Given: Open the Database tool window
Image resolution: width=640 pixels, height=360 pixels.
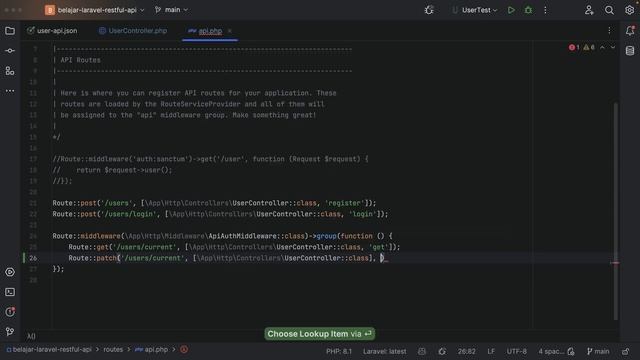Looking at the screenshot, I should click(630, 51).
